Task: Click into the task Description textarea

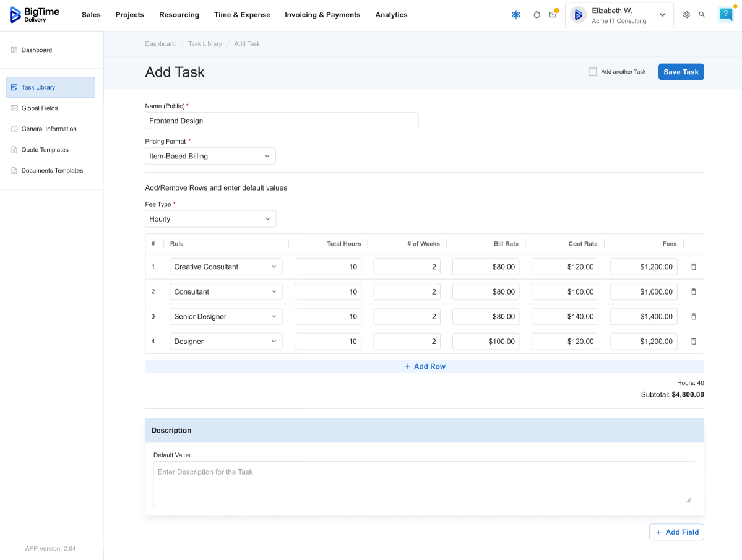Action: coord(424,484)
